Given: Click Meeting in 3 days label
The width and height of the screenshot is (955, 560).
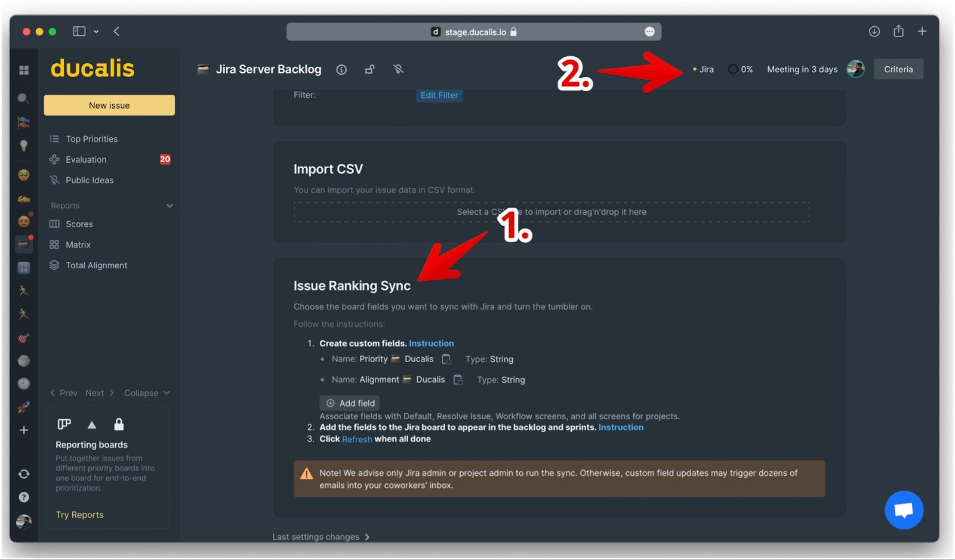Looking at the screenshot, I should click(802, 70).
